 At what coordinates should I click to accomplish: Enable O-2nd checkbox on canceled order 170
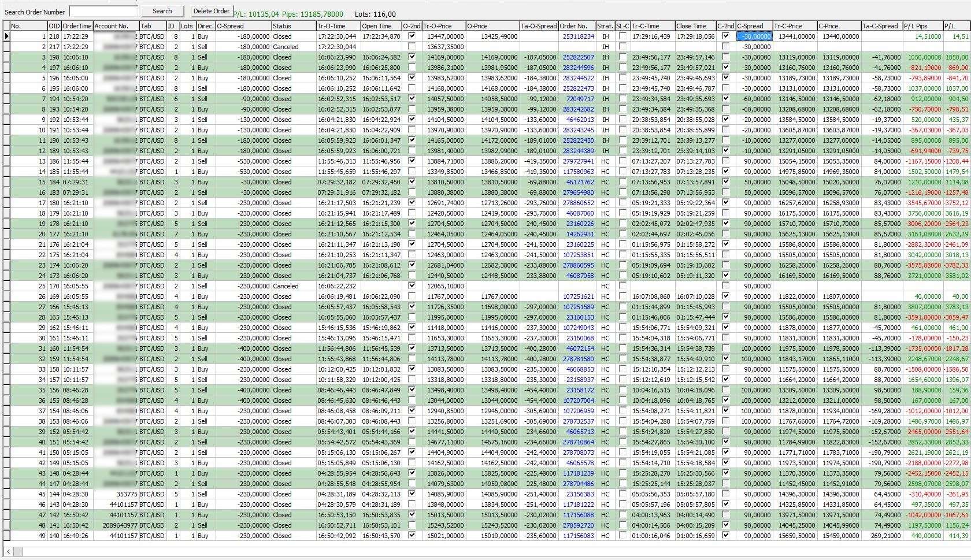412,285
